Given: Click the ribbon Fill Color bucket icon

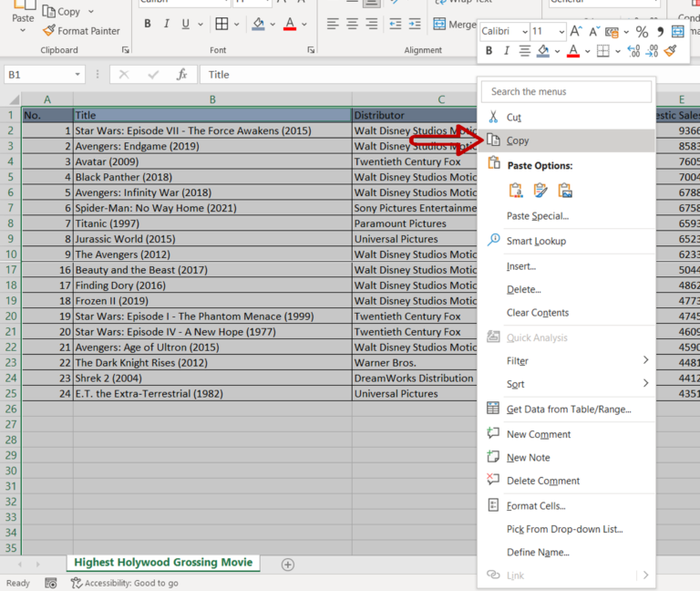Looking at the screenshot, I should (258, 24).
